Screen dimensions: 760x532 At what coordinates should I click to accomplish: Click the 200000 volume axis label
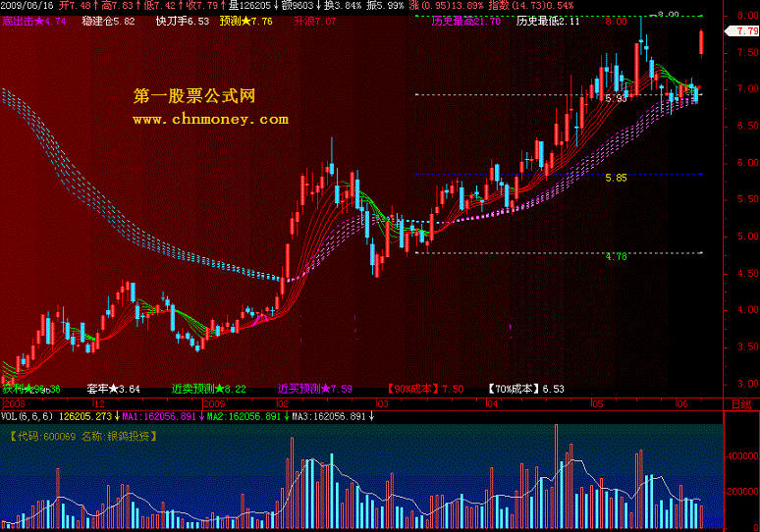pyautogui.click(x=742, y=492)
